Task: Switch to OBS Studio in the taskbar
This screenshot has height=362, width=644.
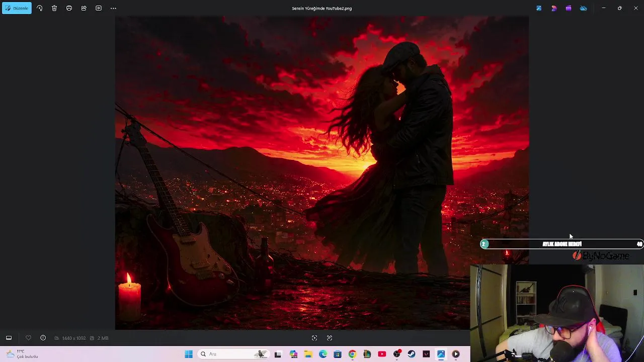Action: (397, 354)
